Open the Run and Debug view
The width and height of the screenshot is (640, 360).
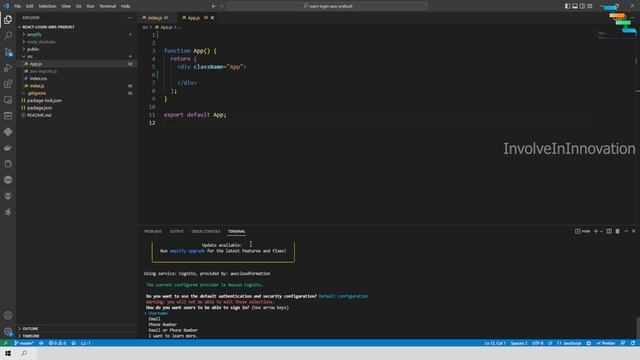coord(8,68)
